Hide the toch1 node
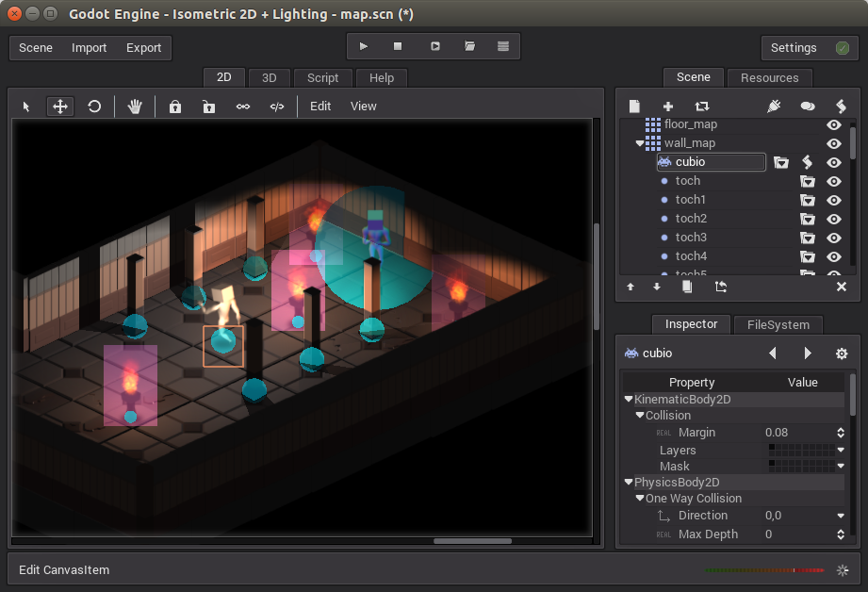 tap(834, 200)
